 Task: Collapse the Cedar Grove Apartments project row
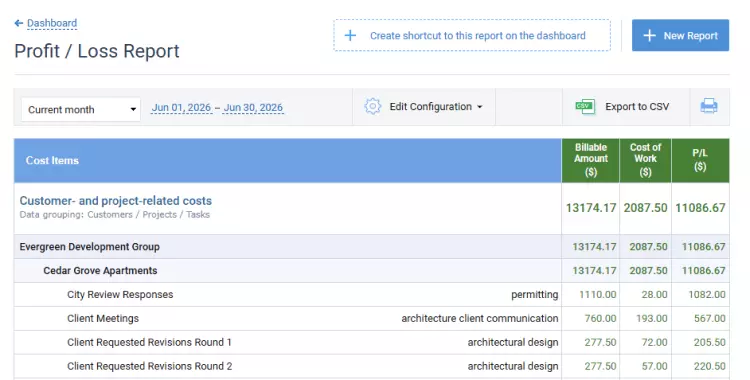pos(100,271)
